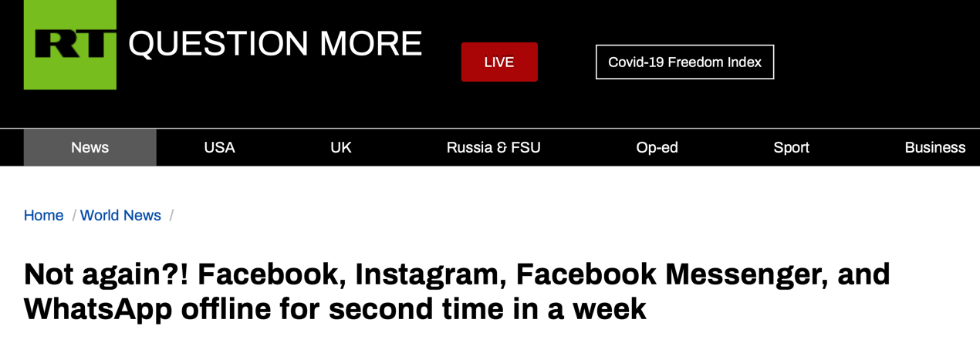
Task: Click the Home breadcrumb link
Action: point(43,215)
